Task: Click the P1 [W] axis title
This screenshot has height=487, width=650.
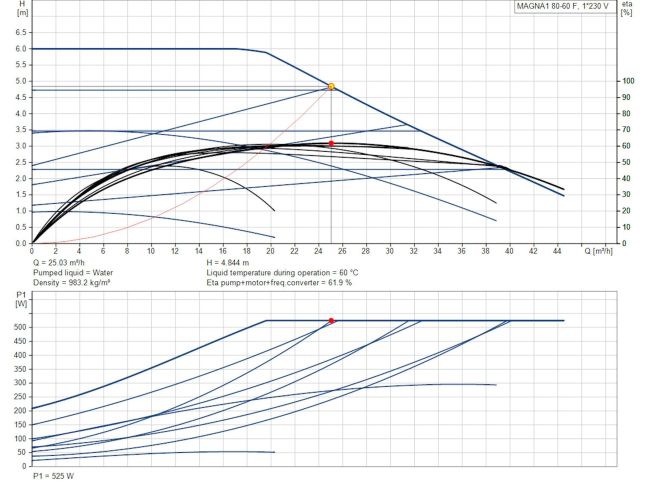Action: click(10, 300)
